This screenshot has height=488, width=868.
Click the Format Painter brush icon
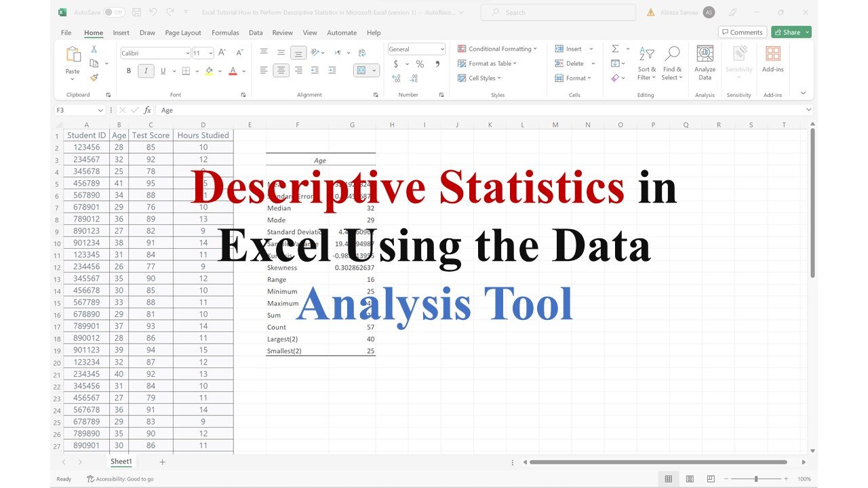(x=94, y=77)
